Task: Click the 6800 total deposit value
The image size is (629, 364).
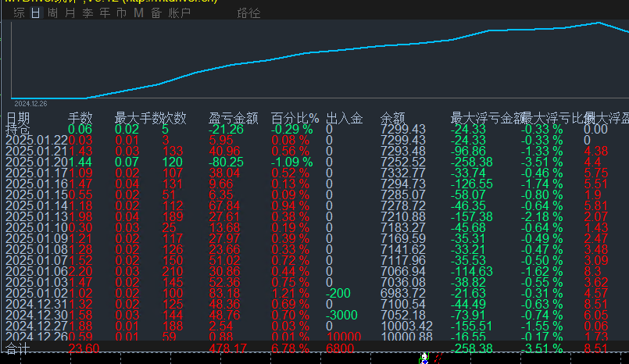Action: [340, 348]
